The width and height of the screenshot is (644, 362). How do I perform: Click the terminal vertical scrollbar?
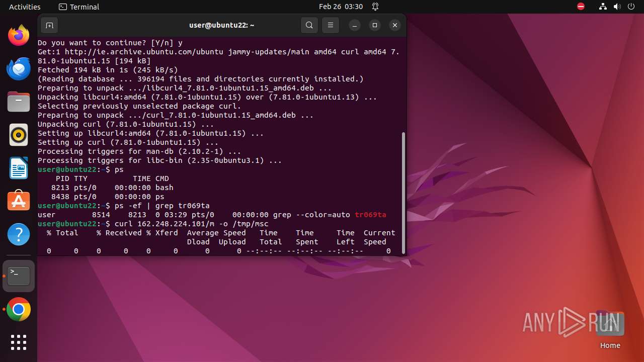403,193
